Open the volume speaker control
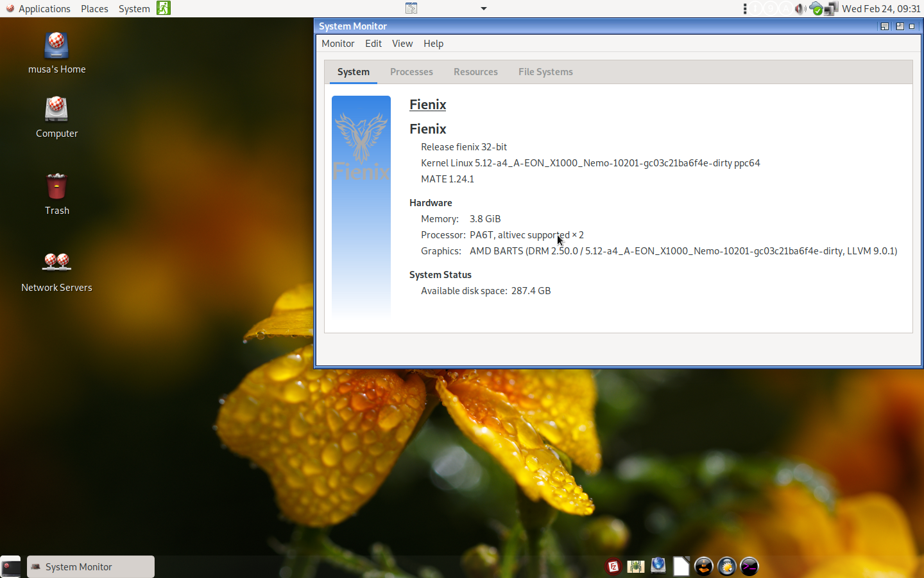Viewport: 924px width, 578px height. (x=800, y=8)
